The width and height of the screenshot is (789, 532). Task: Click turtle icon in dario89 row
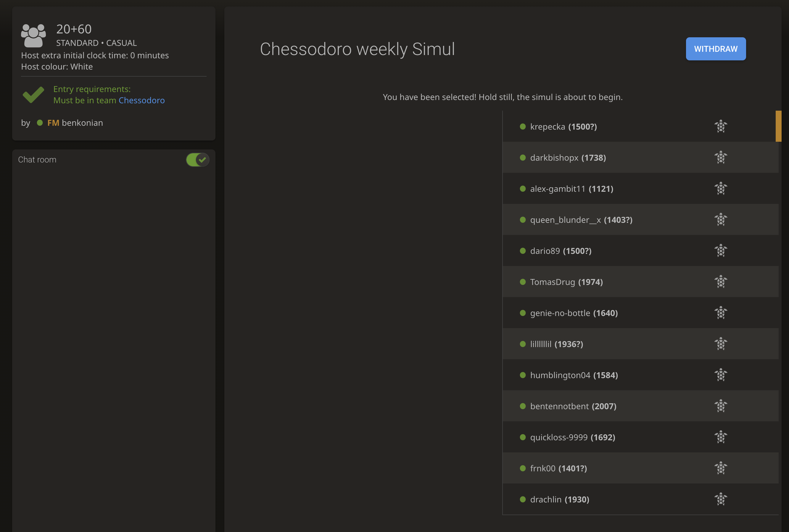click(x=720, y=251)
